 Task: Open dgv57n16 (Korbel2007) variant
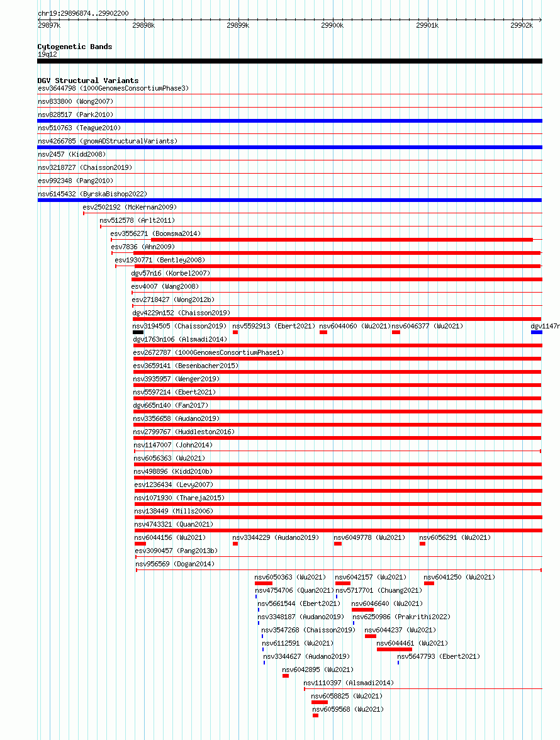coord(171,273)
